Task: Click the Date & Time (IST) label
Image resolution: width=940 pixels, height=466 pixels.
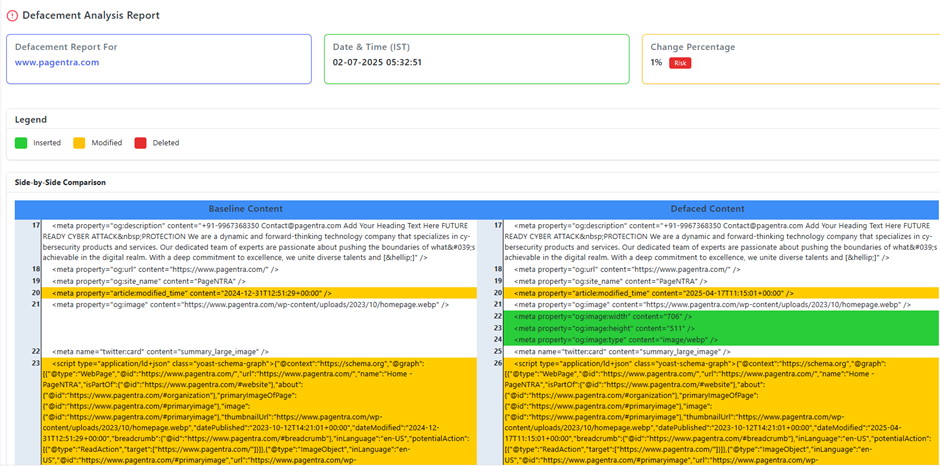Action: 371,47
